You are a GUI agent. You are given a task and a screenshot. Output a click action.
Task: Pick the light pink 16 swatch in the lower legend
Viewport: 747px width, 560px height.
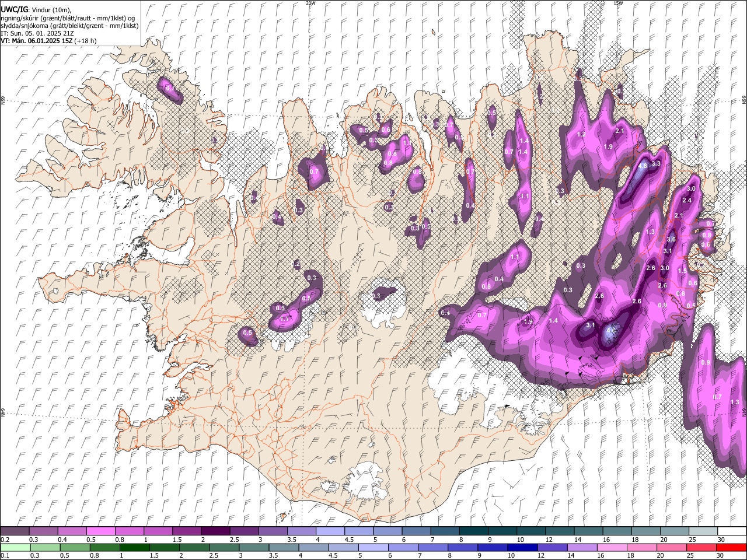pyautogui.click(x=612, y=547)
